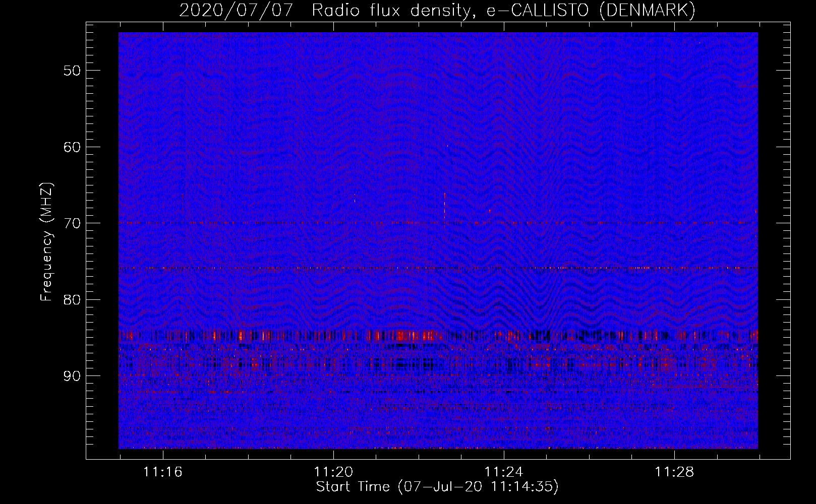Click the 80 MHz frequency tick label
Screen dimensions: 816x504
coord(72,300)
